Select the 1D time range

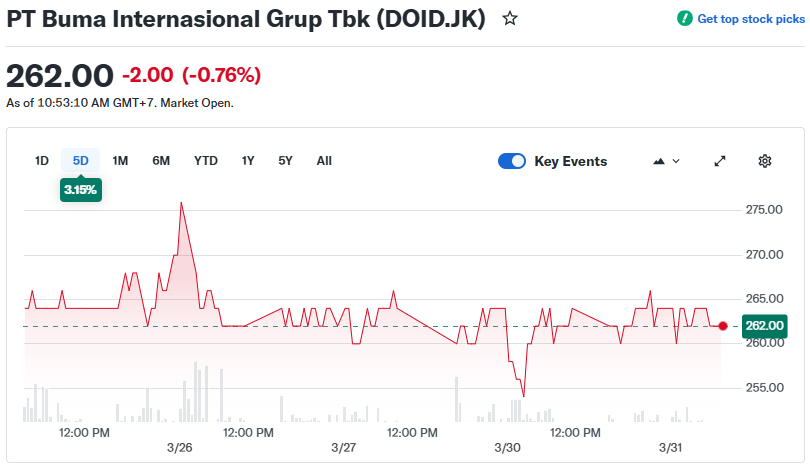click(42, 161)
